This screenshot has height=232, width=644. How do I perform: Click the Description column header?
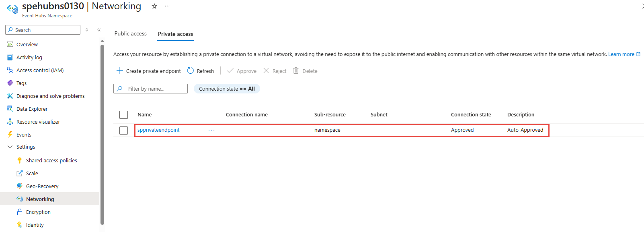521,114
